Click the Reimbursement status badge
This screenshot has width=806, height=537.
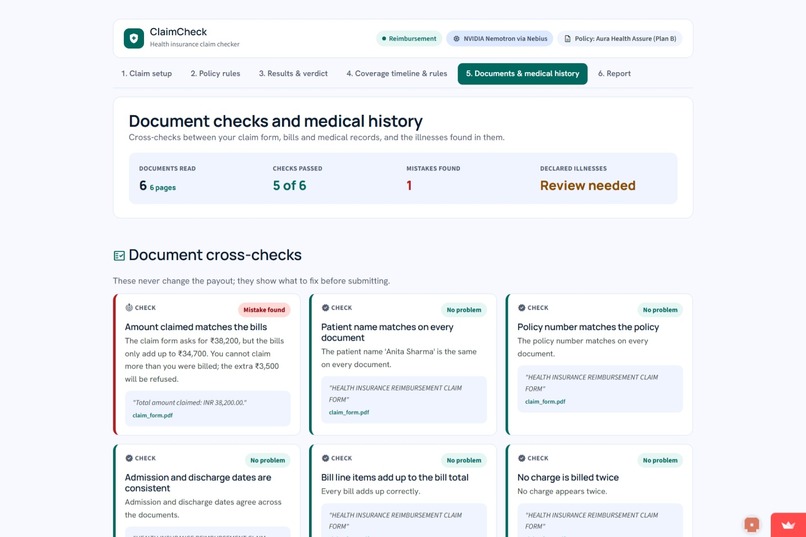click(409, 39)
